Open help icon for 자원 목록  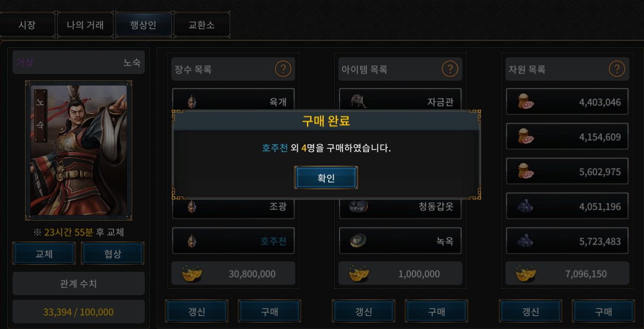[x=617, y=69]
